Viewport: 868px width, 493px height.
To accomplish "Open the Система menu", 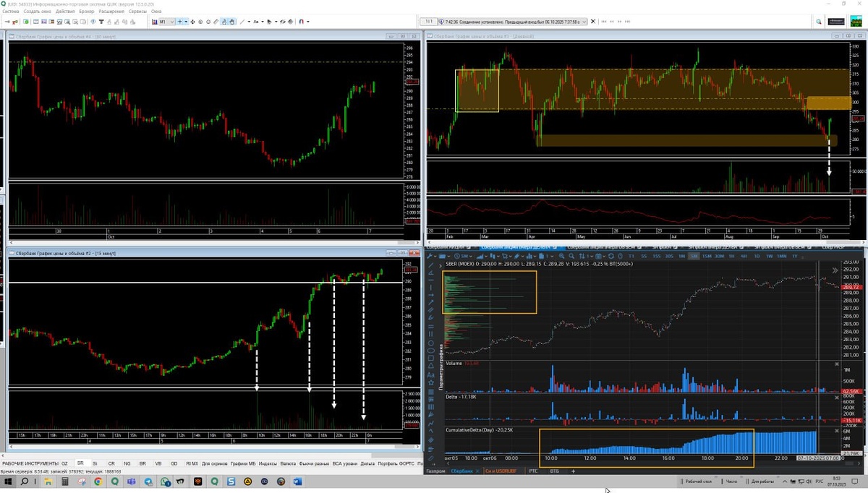I will pos(9,12).
